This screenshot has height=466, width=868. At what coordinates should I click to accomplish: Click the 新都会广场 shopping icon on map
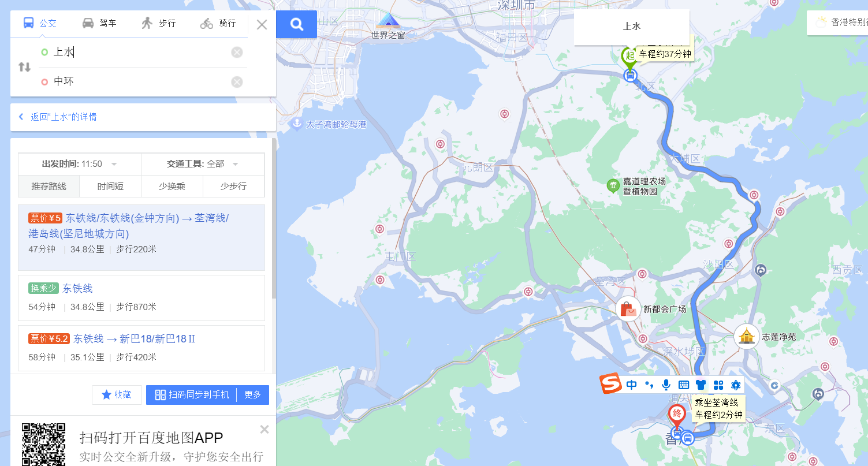click(x=628, y=310)
